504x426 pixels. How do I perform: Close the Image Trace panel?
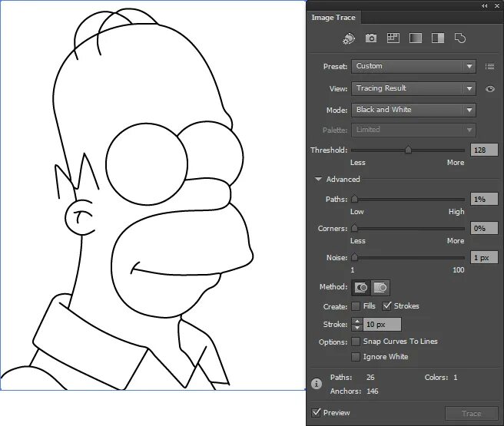coord(497,6)
